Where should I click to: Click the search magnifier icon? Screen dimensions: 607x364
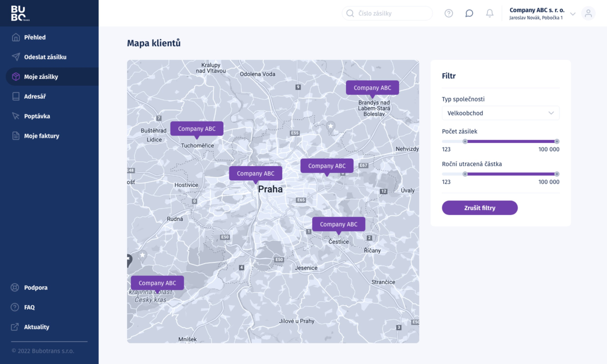350,13
